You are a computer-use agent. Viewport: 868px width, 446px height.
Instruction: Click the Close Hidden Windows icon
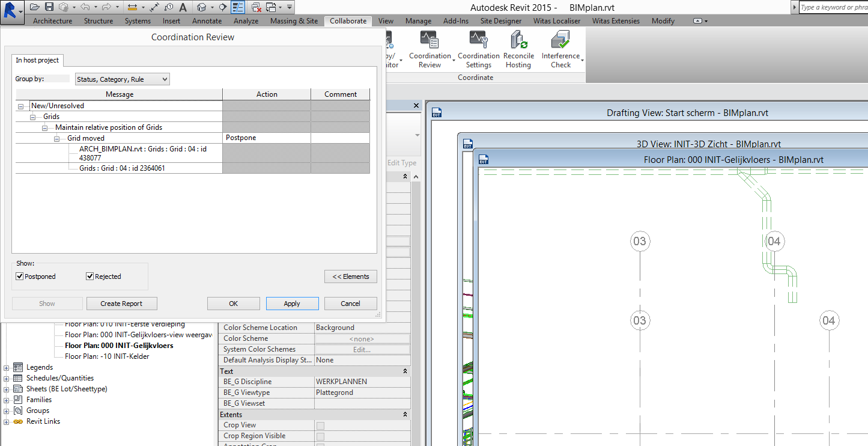[256, 7]
